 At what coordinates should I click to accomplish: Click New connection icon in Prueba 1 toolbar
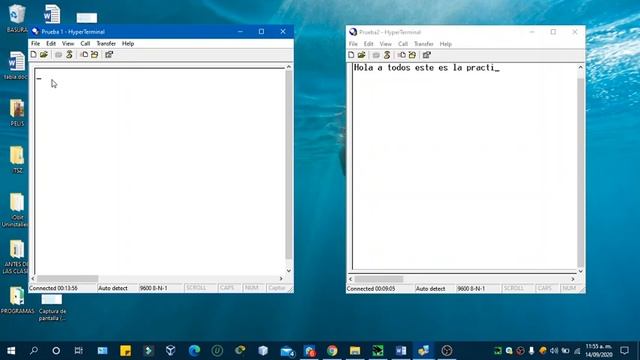click(34, 54)
